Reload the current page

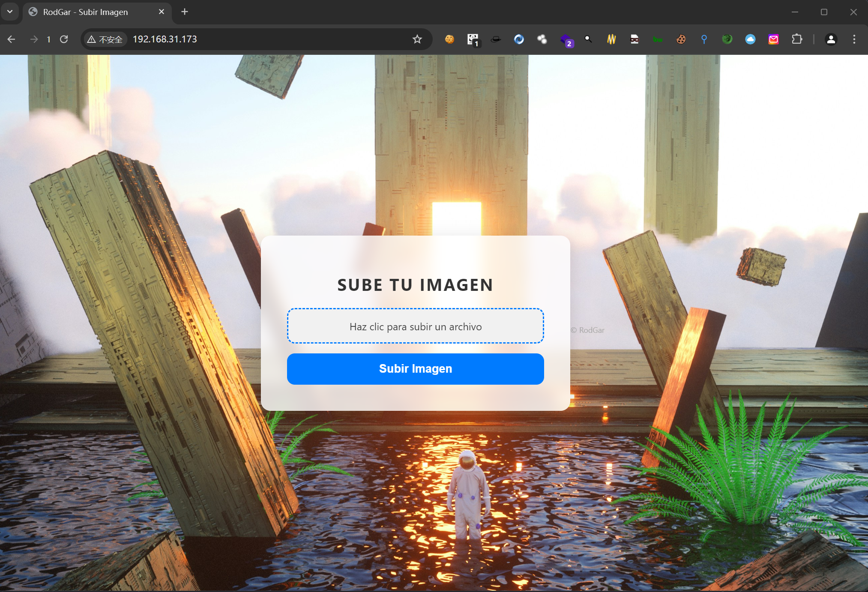click(64, 39)
